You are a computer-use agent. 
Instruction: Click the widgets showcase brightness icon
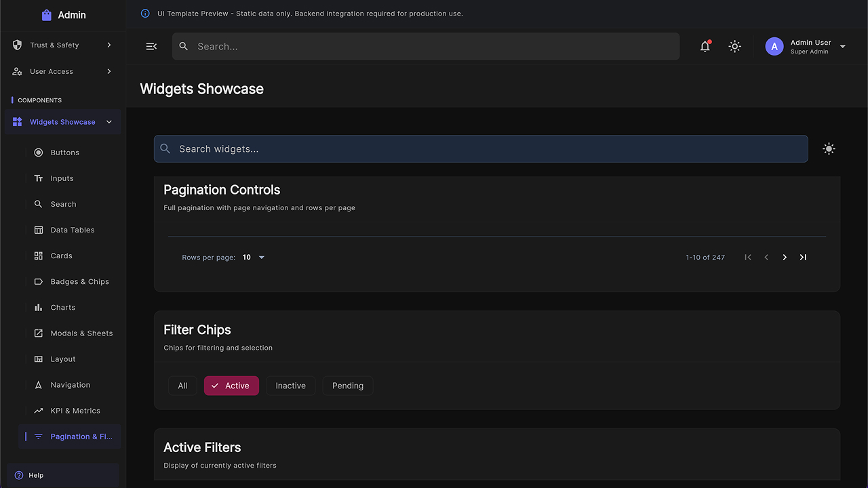pos(829,149)
